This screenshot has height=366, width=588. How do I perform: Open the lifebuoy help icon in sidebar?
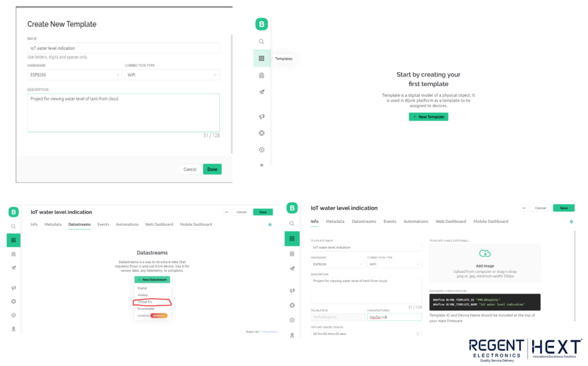pyautogui.click(x=261, y=133)
